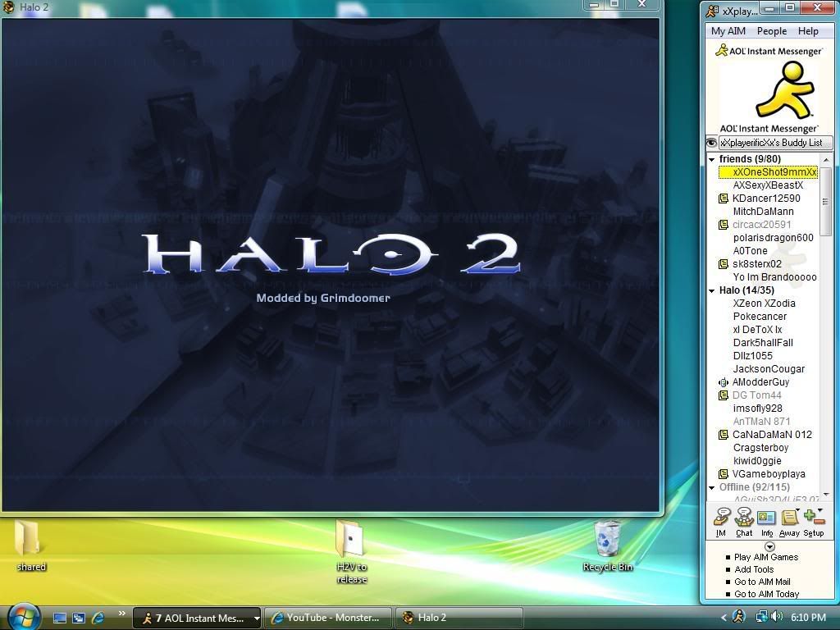Click the network tray icon
The width and height of the screenshot is (840, 630).
coord(760,617)
